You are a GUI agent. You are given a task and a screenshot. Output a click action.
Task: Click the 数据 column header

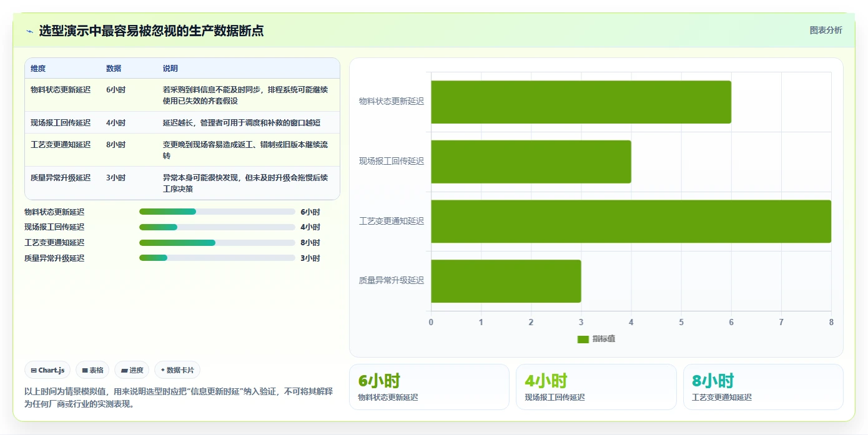114,69
